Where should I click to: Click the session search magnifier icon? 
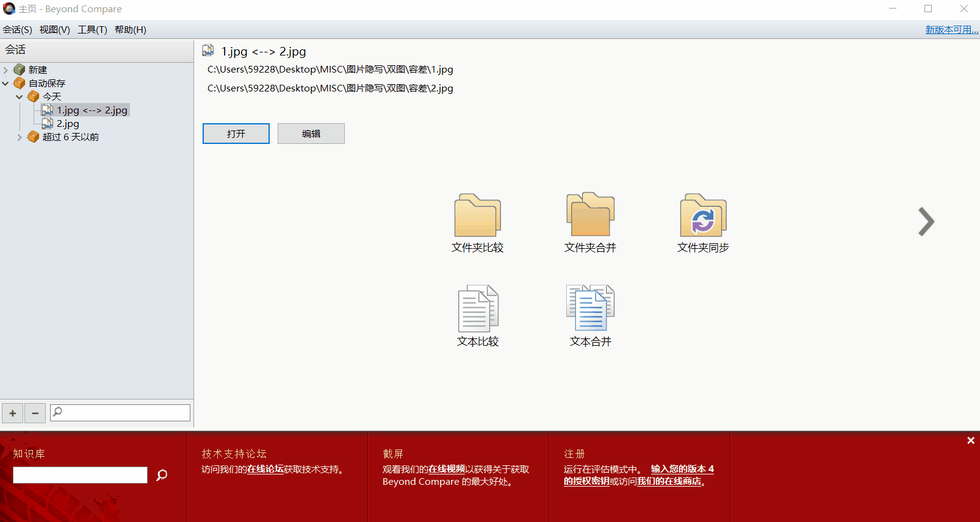point(57,412)
